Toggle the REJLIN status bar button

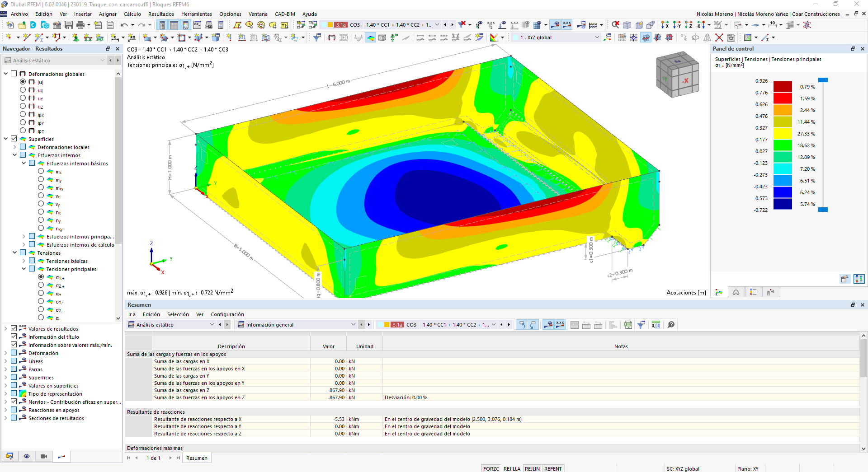[x=533, y=468]
